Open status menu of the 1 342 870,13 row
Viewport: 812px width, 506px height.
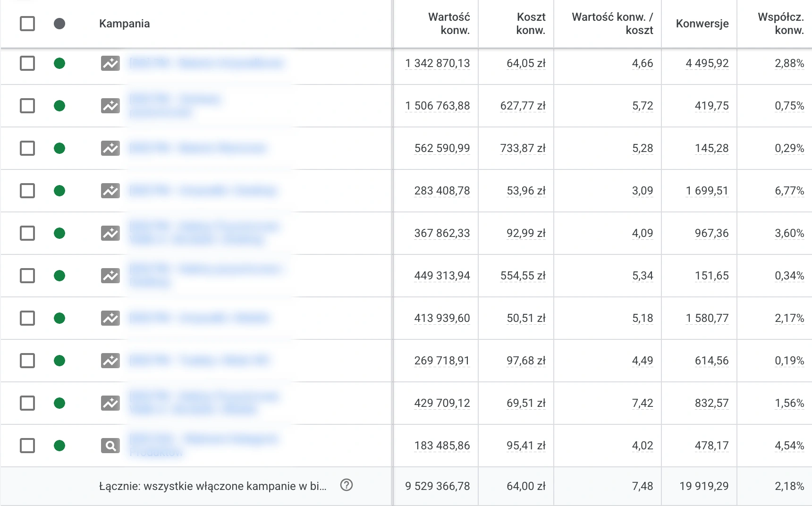click(x=59, y=63)
